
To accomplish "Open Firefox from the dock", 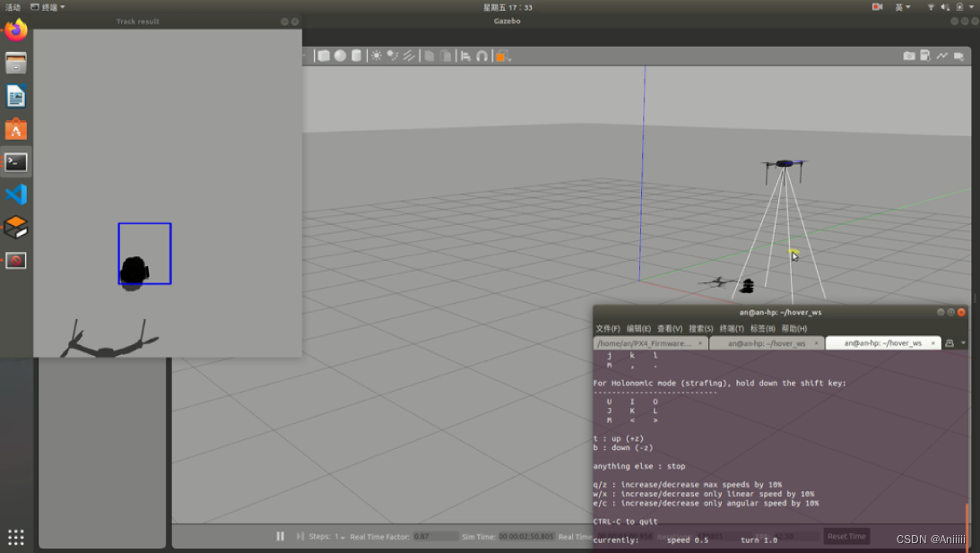I will click(x=16, y=30).
